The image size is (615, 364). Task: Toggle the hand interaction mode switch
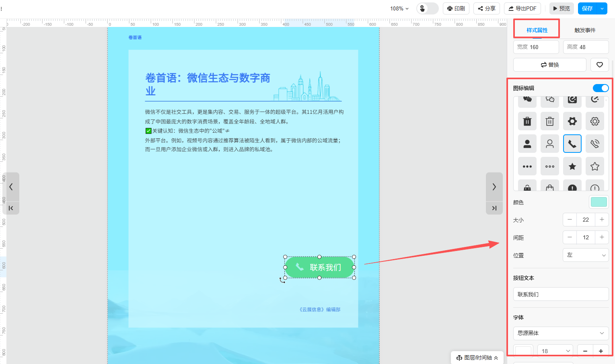tap(427, 8)
